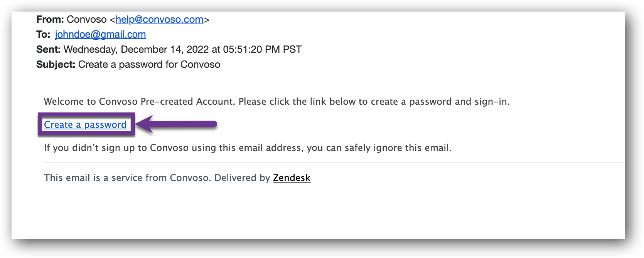Viewport: 644px width, 258px height.
Task: Click the help@convoso.com sender email link
Action: point(159,20)
